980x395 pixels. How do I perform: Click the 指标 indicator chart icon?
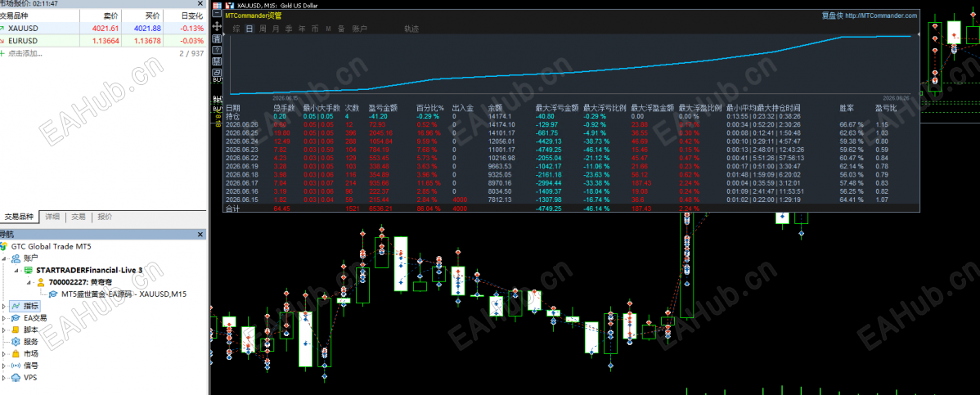(16, 306)
